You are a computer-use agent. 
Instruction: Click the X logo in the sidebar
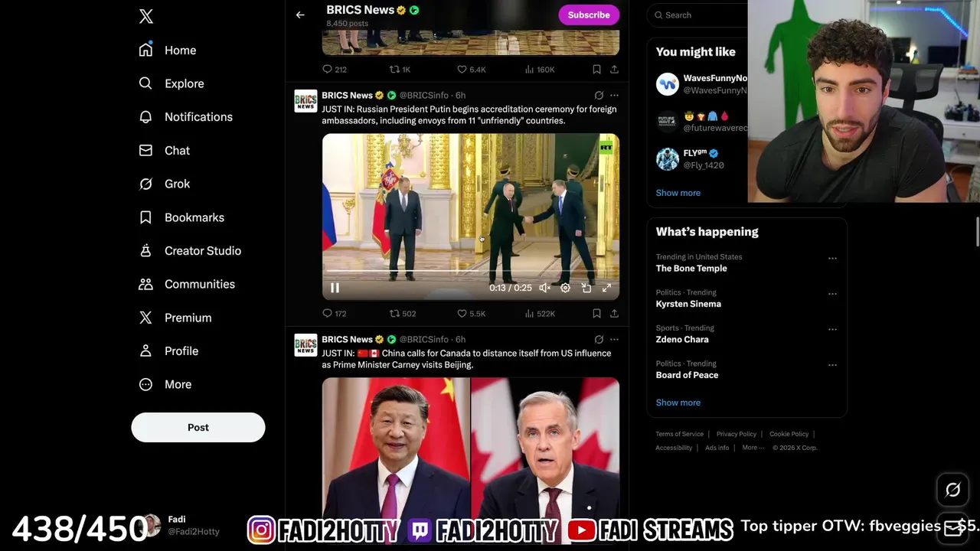(x=146, y=16)
